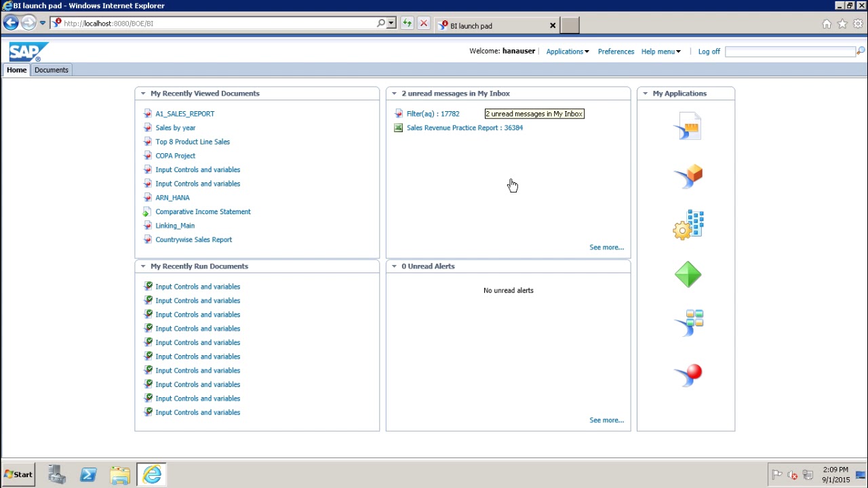This screenshot has width=868, height=488.
Task: Launch the red ball application icon
Action: (x=688, y=375)
